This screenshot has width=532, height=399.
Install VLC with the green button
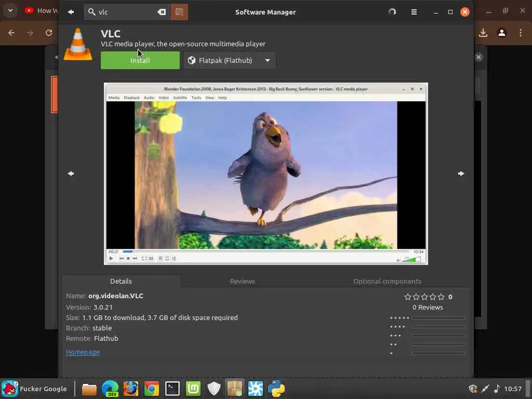[140, 60]
